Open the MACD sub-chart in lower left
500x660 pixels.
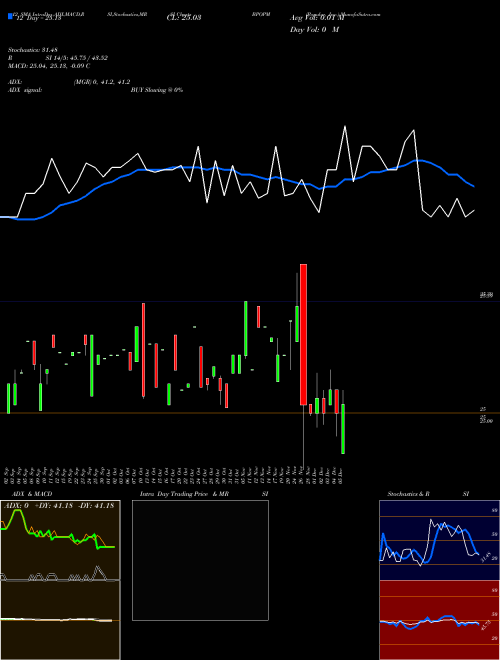(60, 620)
